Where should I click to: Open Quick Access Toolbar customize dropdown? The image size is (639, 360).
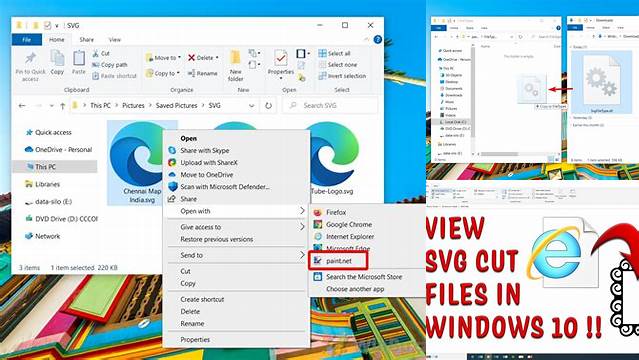point(57,26)
